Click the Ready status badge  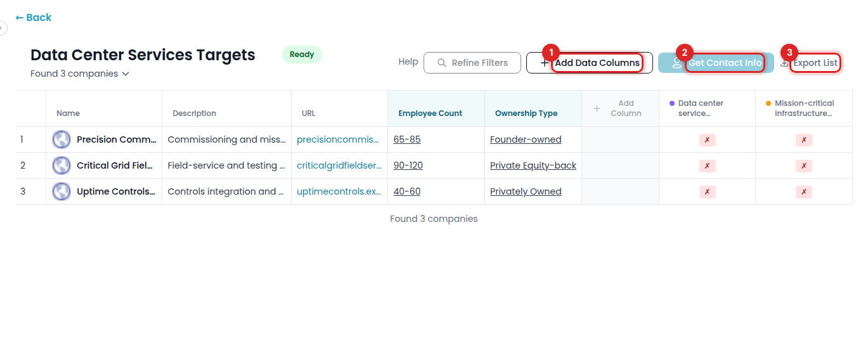302,55
